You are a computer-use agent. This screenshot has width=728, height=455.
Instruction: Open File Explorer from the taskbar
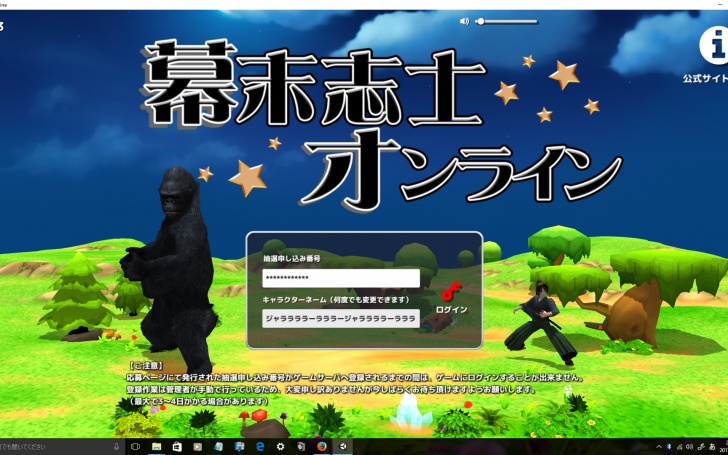[x=156, y=447]
